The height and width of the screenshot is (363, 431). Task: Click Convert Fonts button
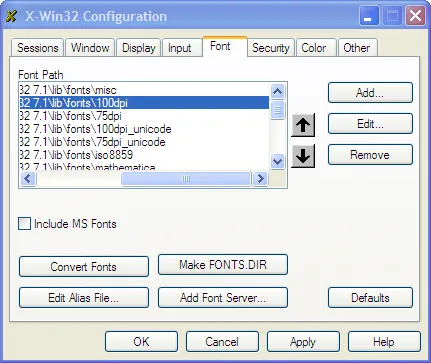(84, 267)
